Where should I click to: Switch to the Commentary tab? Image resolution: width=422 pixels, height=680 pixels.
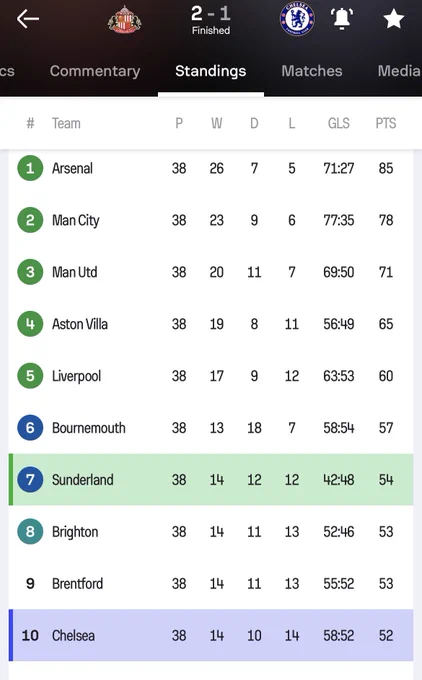[95, 71]
